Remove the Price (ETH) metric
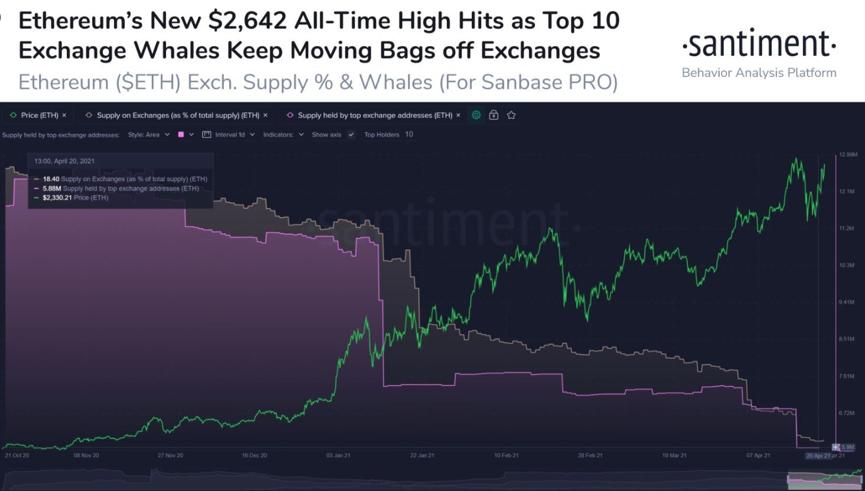Viewport: 865px width, 491px height. 65,115
